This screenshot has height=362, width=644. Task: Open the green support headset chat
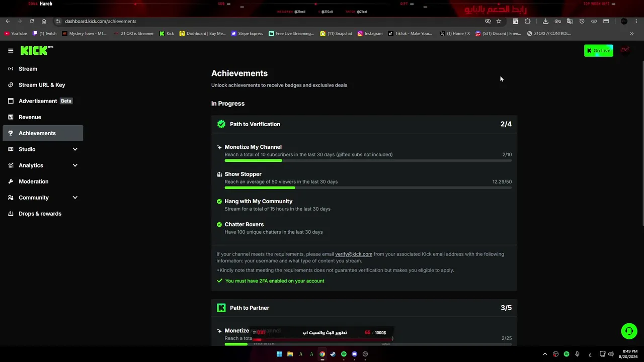click(629, 331)
